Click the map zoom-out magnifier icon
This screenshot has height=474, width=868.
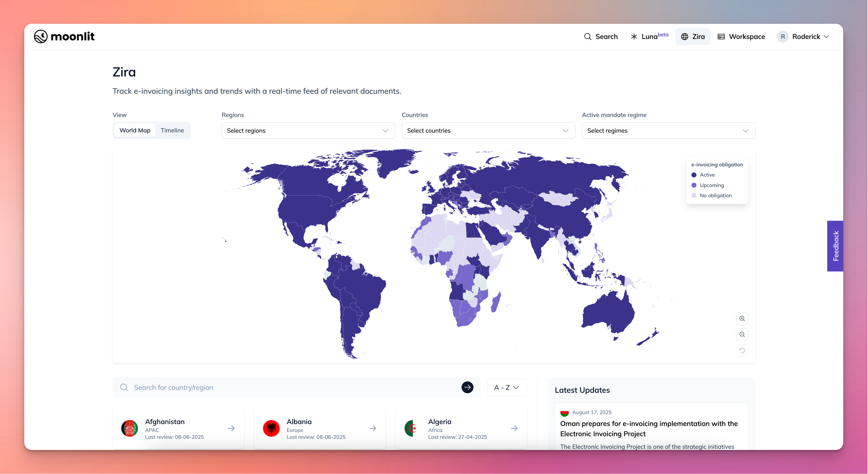742,334
